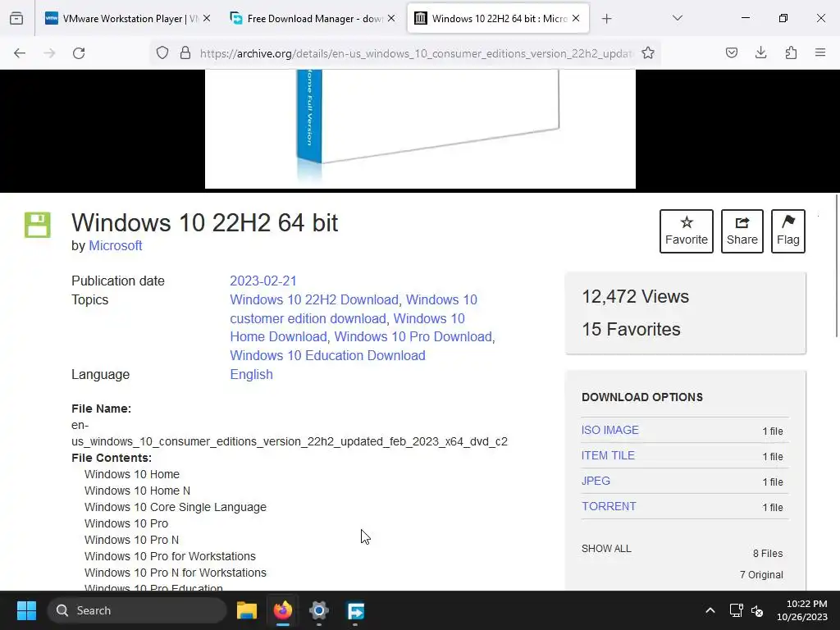Close the Windows 10 22H2 tab
This screenshot has height=630, width=840.
(576, 18)
